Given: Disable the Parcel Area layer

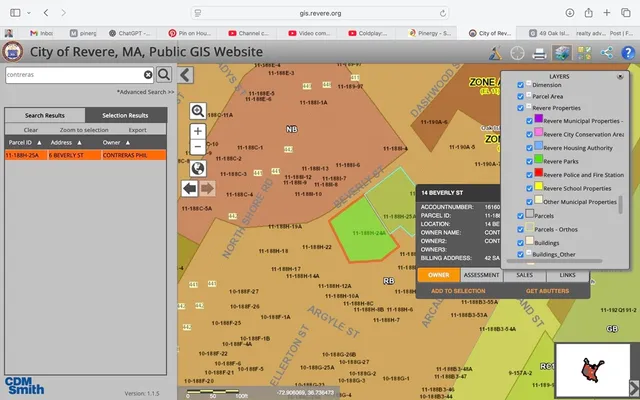Looking at the screenshot, I should pyautogui.click(x=519, y=96).
